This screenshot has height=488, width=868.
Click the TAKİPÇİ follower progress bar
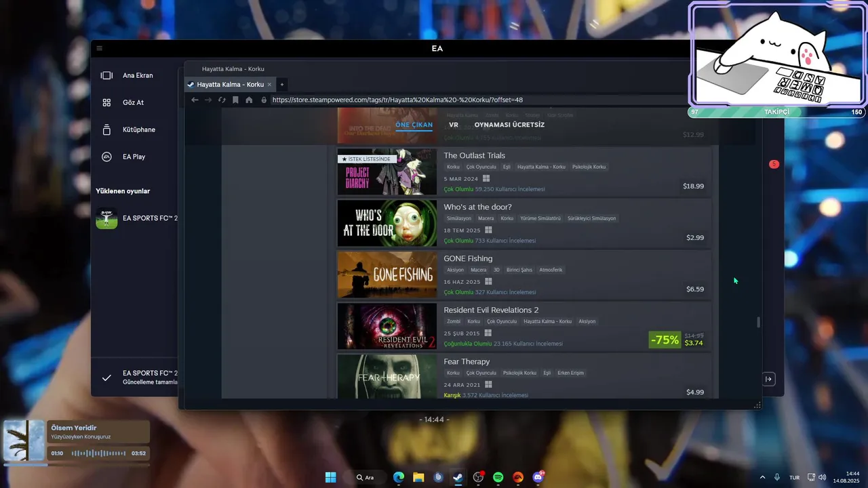pos(777,112)
